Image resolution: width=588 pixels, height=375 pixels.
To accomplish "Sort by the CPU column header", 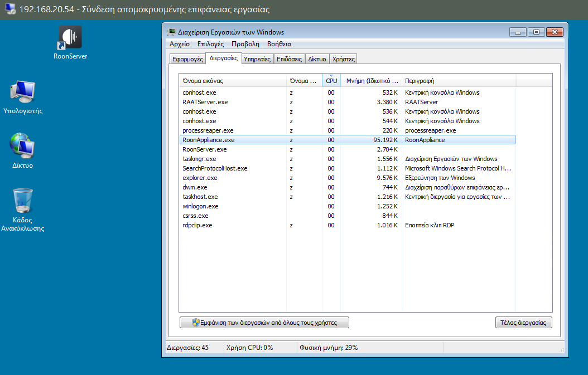I will click(x=331, y=81).
